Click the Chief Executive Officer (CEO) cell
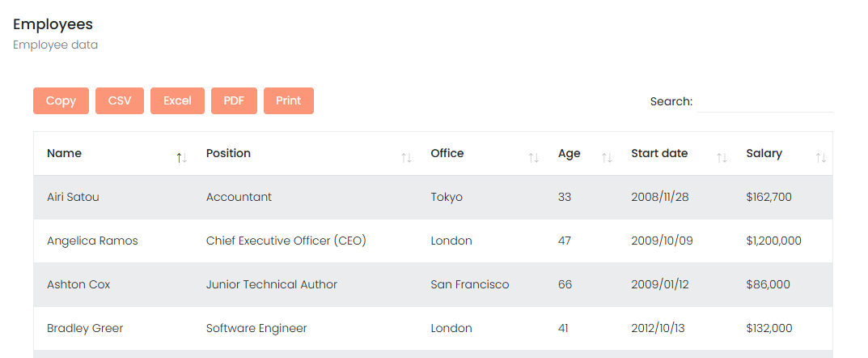Image resolution: width=868 pixels, height=358 pixels. pos(286,241)
